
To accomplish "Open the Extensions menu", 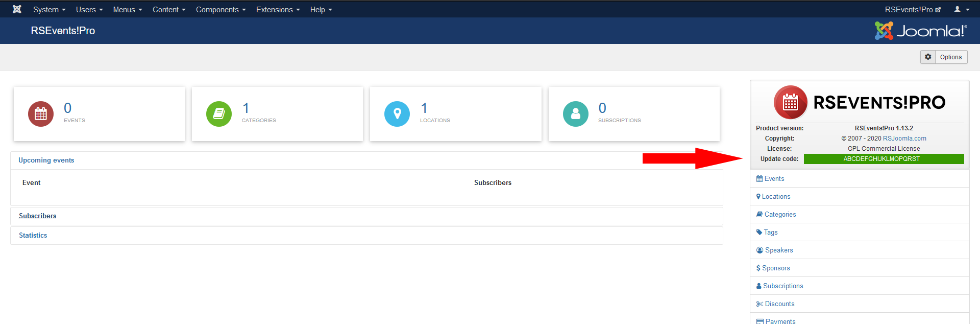I will tap(278, 9).
